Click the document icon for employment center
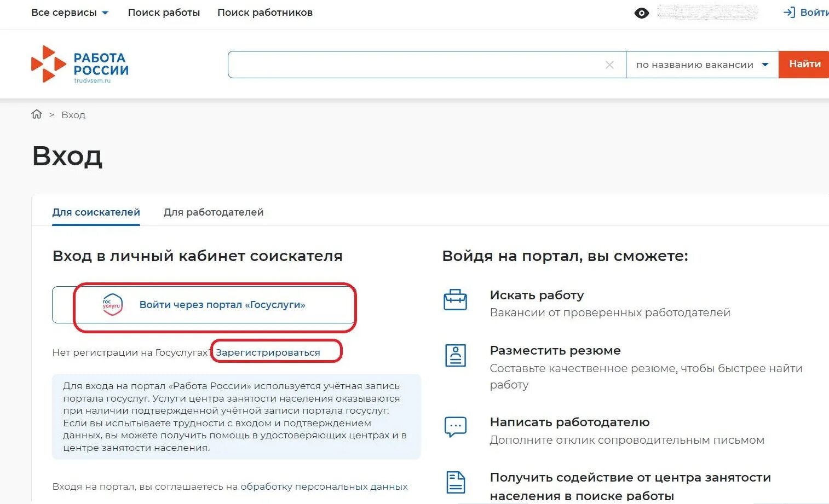The width and height of the screenshot is (829, 504). click(x=455, y=483)
